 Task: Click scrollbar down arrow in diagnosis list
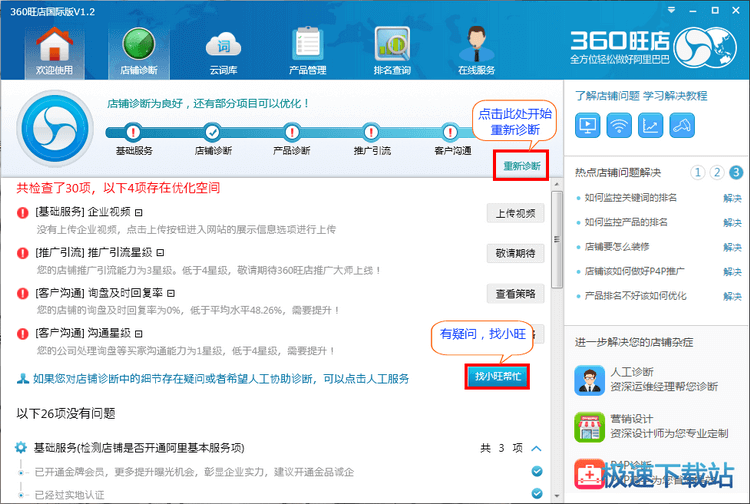(x=556, y=496)
